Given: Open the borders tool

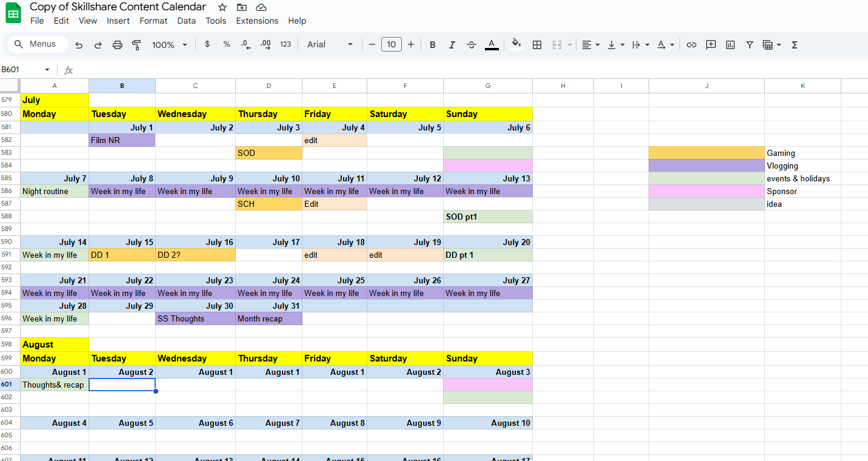Looking at the screenshot, I should click(x=537, y=44).
